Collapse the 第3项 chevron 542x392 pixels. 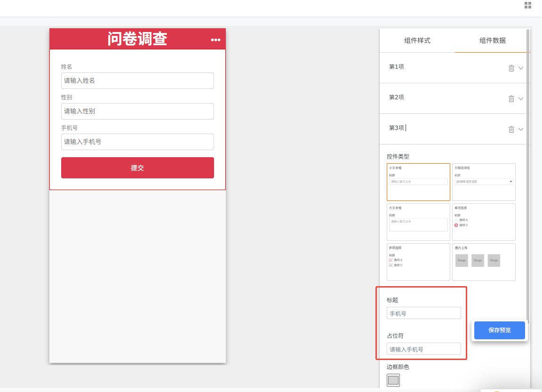coord(521,129)
